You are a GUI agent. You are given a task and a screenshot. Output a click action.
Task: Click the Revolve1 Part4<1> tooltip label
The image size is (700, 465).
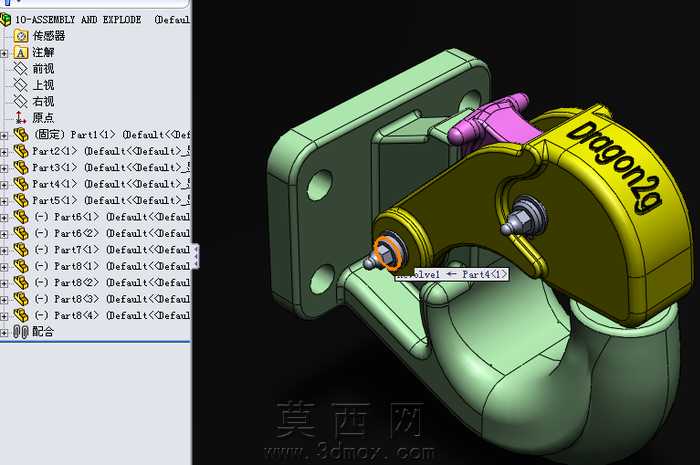pyautogui.click(x=452, y=274)
